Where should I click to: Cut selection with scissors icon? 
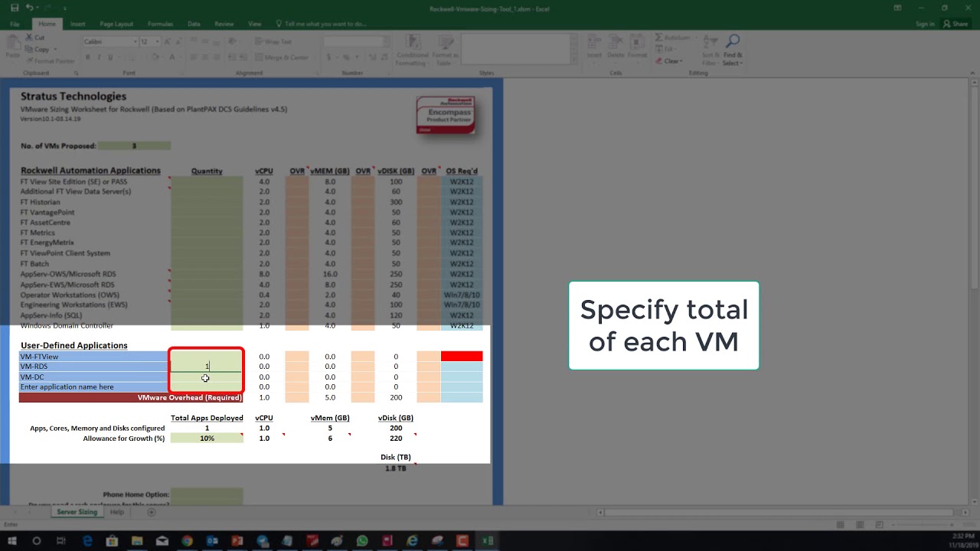coord(35,37)
